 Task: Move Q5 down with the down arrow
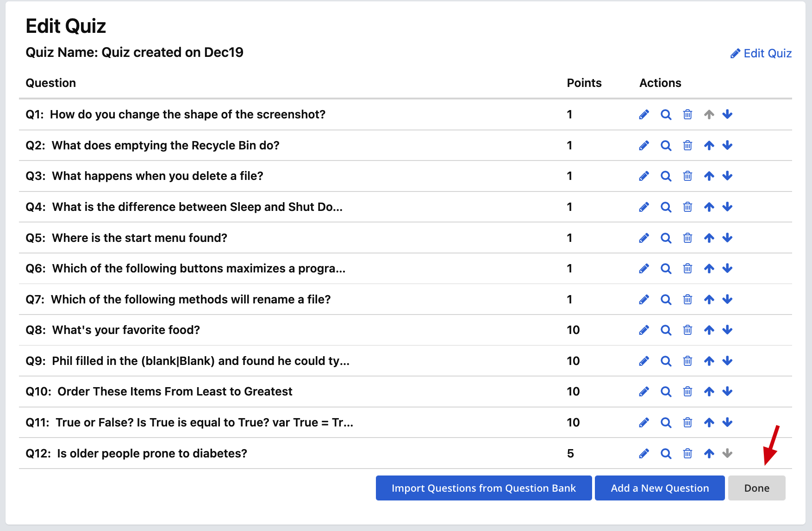click(727, 238)
